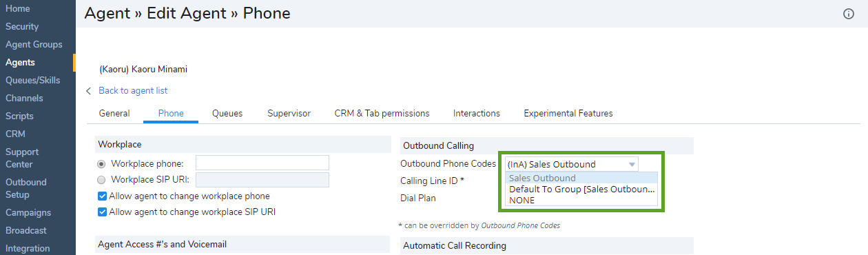Switch to the Interactions tab

click(477, 113)
